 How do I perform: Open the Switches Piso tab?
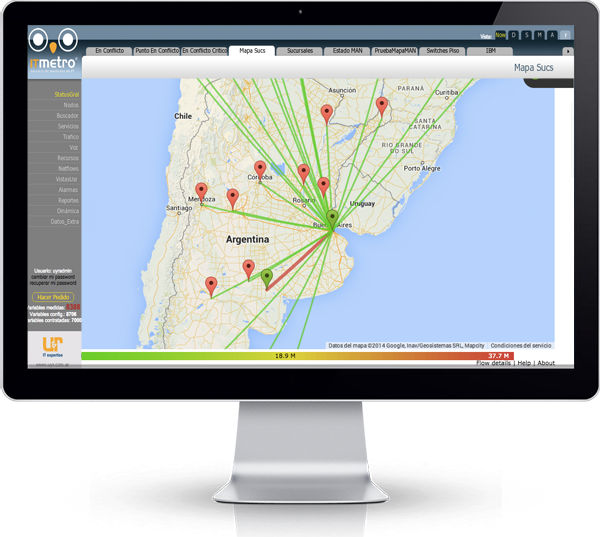tap(442, 51)
